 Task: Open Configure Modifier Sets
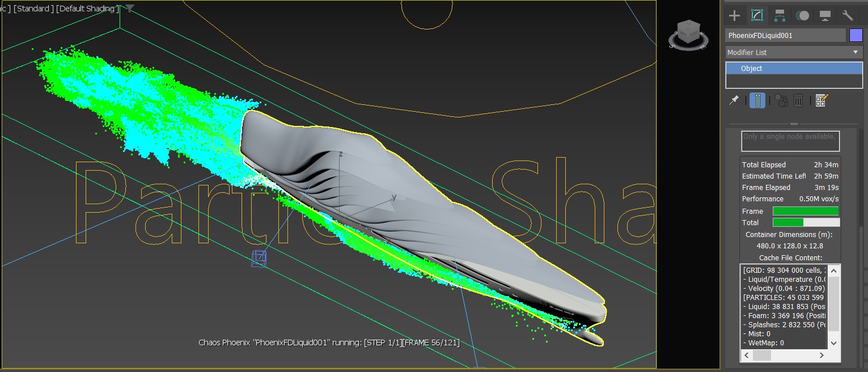pos(820,100)
